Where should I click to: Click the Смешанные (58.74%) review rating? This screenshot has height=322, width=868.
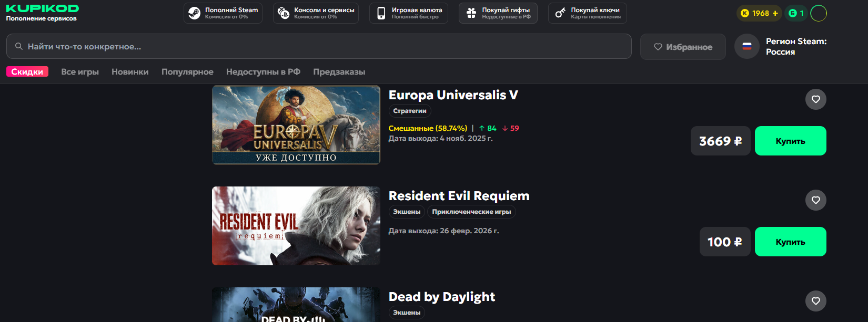pos(428,128)
